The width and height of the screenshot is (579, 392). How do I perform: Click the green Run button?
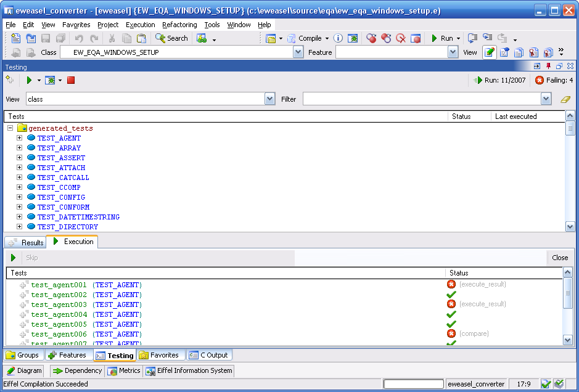tap(442, 38)
